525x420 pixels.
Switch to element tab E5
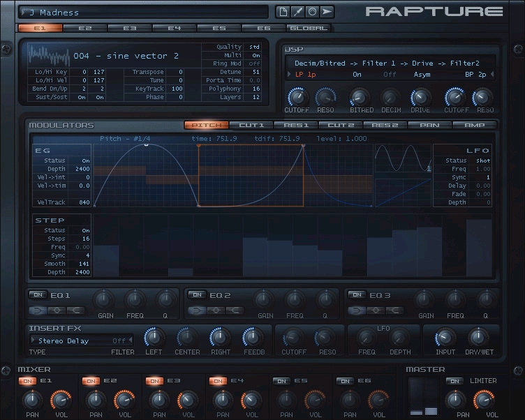coord(219,28)
